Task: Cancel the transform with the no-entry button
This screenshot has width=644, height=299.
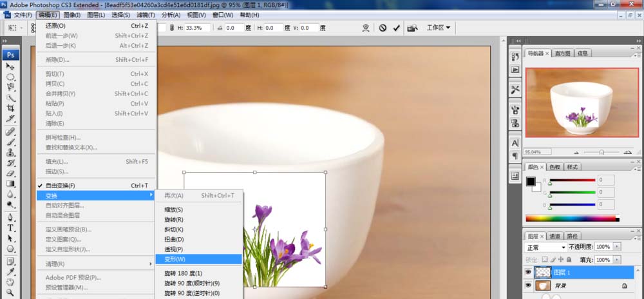Action: coord(383,28)
